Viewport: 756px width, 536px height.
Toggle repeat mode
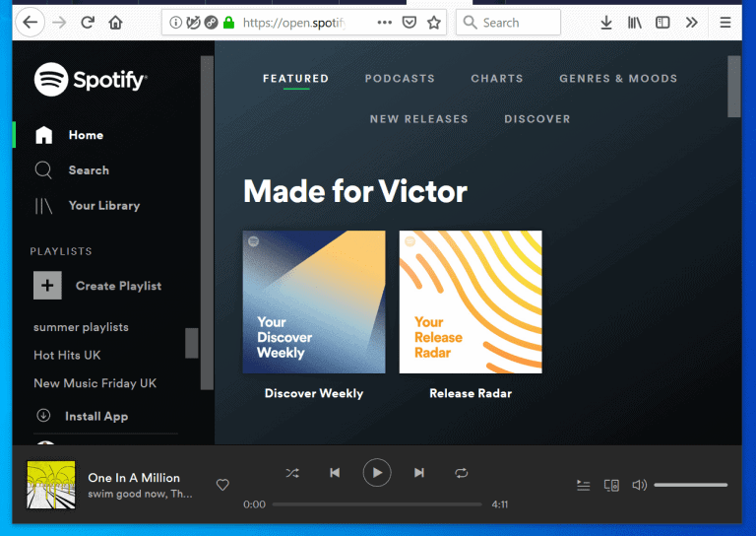tap(462, 473)
